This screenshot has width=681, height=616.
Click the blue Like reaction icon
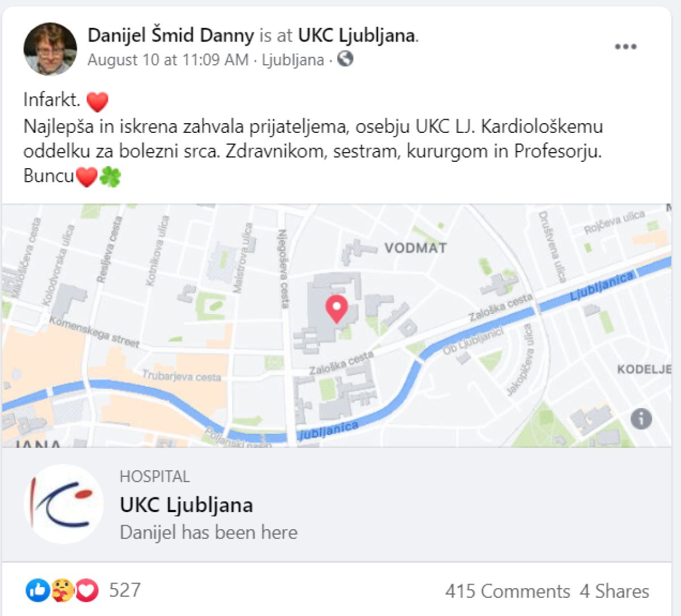(x=37, y=590)
